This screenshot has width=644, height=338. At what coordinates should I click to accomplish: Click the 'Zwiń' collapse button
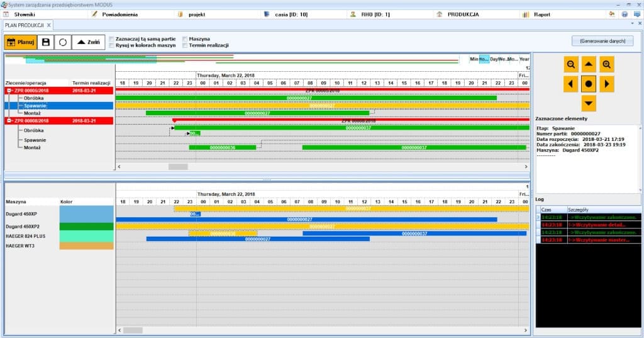pyautogui.click(x=89, y=42)
